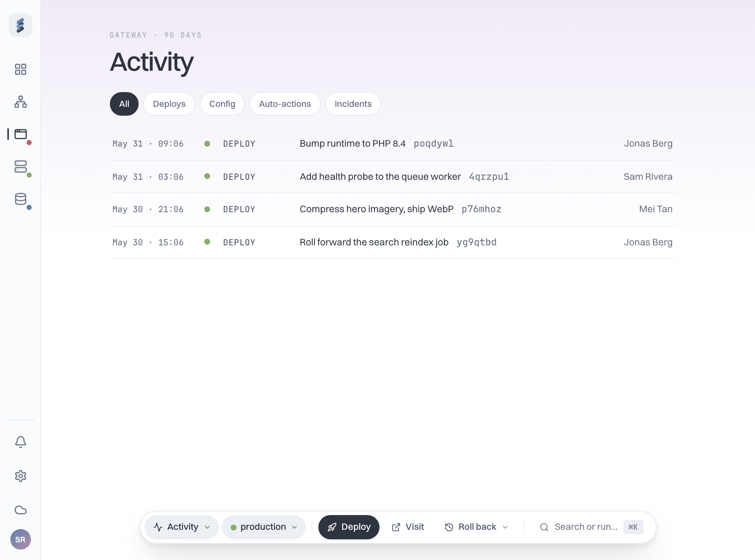Image resolution: width=755 pixels, height=560 pixels.
Task: Click the search magnifier icon
Action: coord(544,527)
